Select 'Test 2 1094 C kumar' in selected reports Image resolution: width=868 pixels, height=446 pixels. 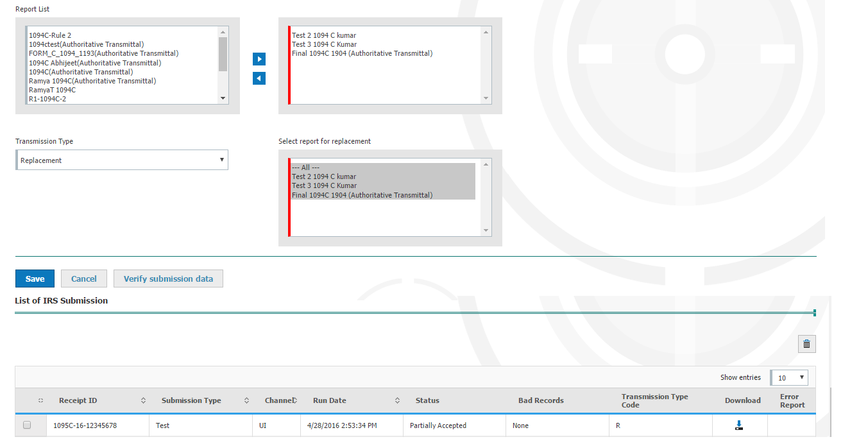point(324,35)
